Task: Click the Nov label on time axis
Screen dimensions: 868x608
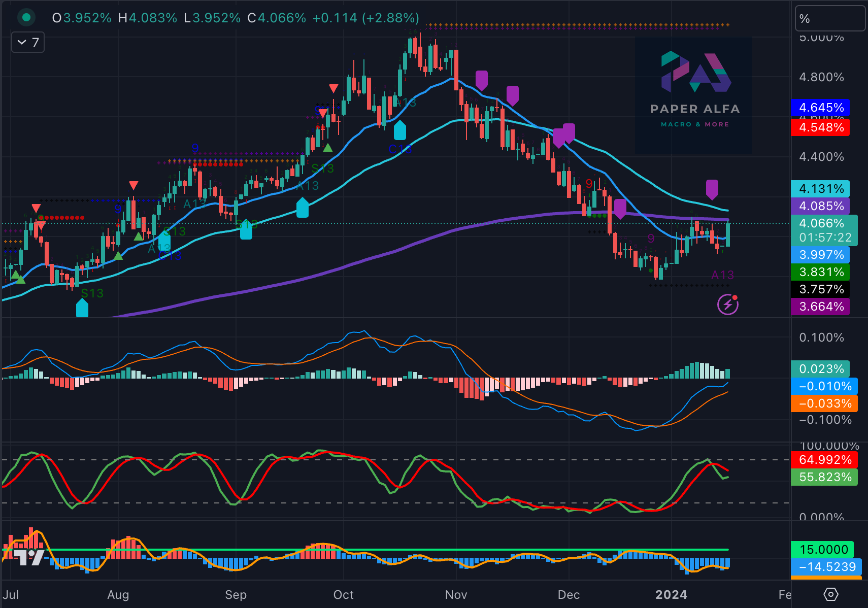Action: point(456,595)
